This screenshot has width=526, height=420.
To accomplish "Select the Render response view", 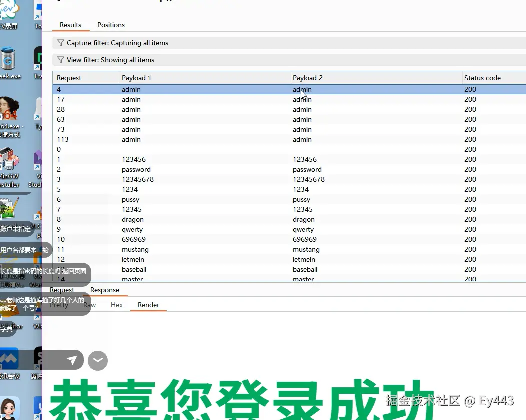I will [148, 305].
